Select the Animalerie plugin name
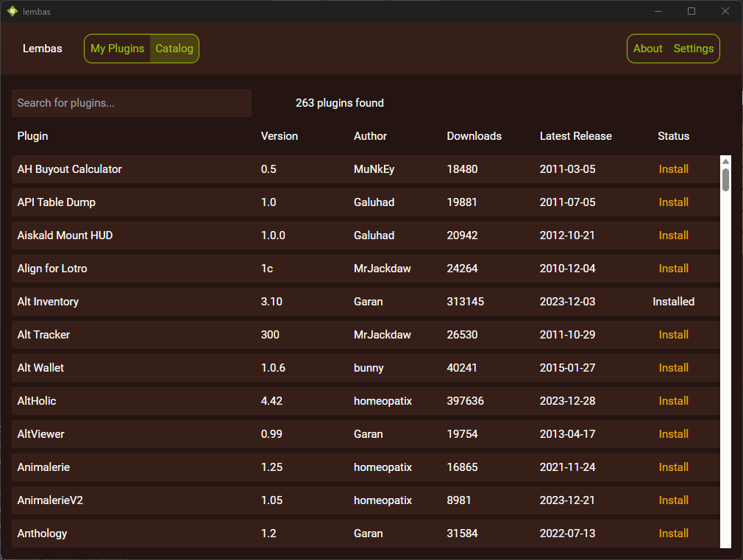The image size is (743, 560). point(43,467)
